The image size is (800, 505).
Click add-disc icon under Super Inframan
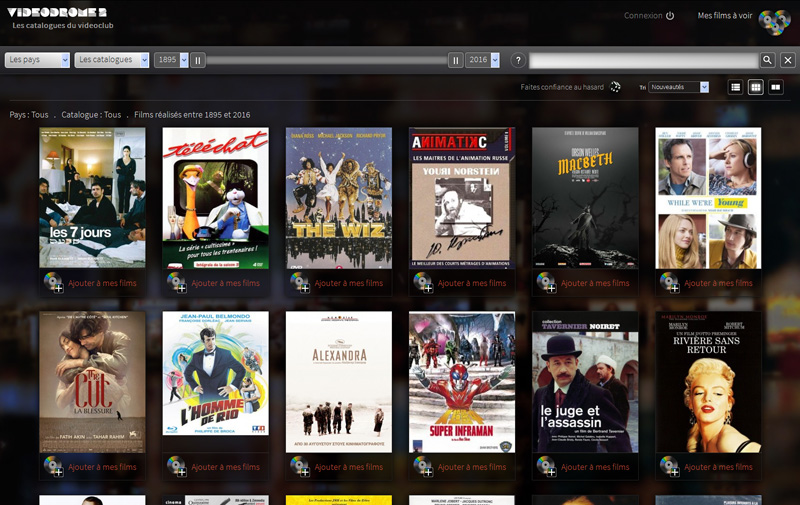(423, 466)
